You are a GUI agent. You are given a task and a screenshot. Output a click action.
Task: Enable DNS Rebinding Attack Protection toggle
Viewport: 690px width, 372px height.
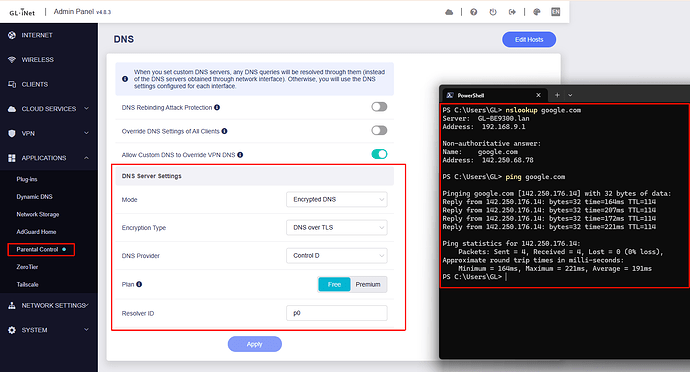tap(379, 107)
